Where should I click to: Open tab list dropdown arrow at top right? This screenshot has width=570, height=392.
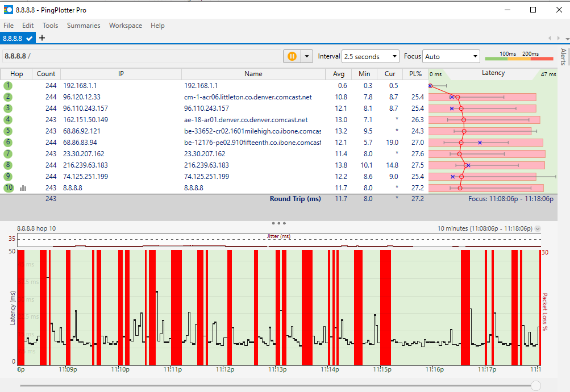(x=567, y=39)
